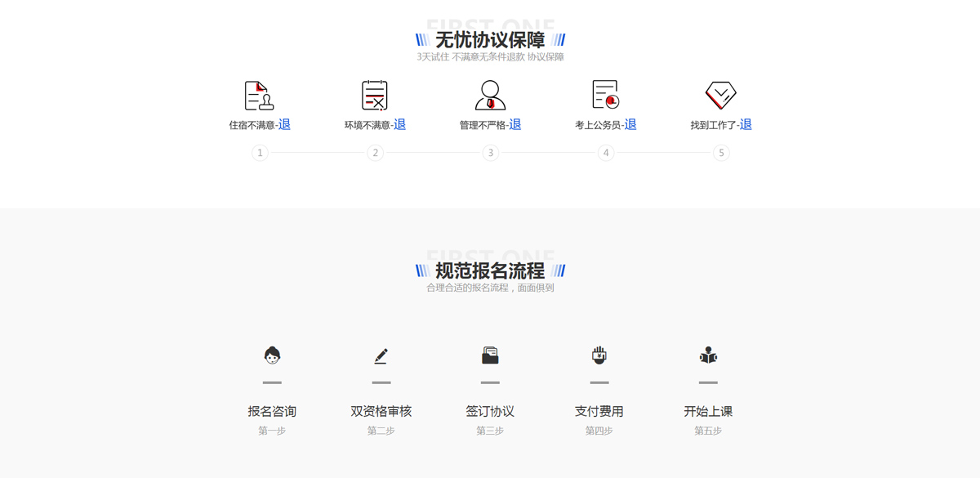Image resolution: width=980 pixels, height=478 pixels.
Task: Click the 第四步 label under 支付费用
Action: pyautogui.click(x=599, y=431)
